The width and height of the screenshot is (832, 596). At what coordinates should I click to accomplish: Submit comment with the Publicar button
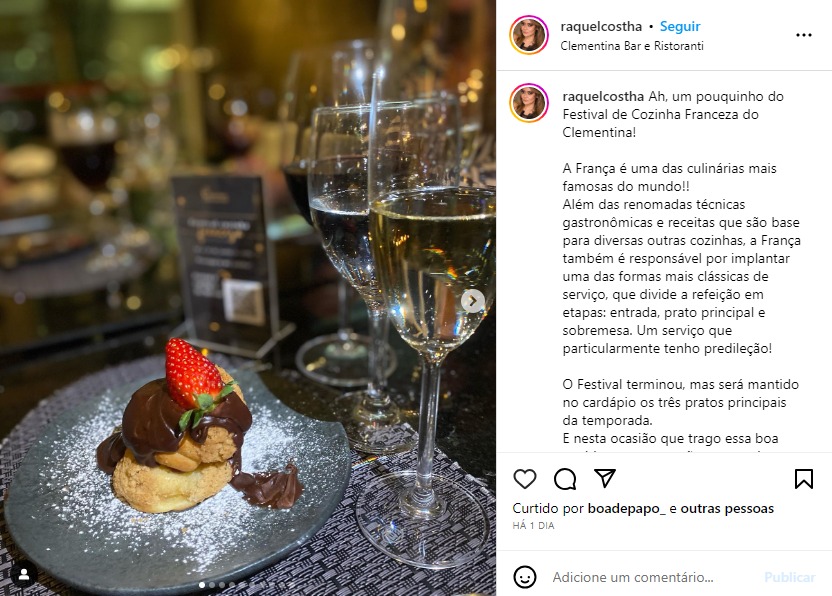[789, 577]
